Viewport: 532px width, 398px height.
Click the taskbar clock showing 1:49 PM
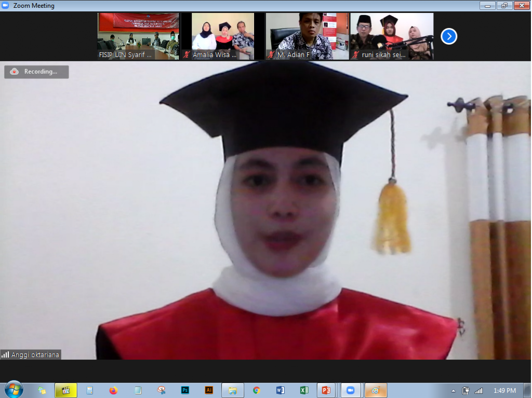tap(504, 391)
